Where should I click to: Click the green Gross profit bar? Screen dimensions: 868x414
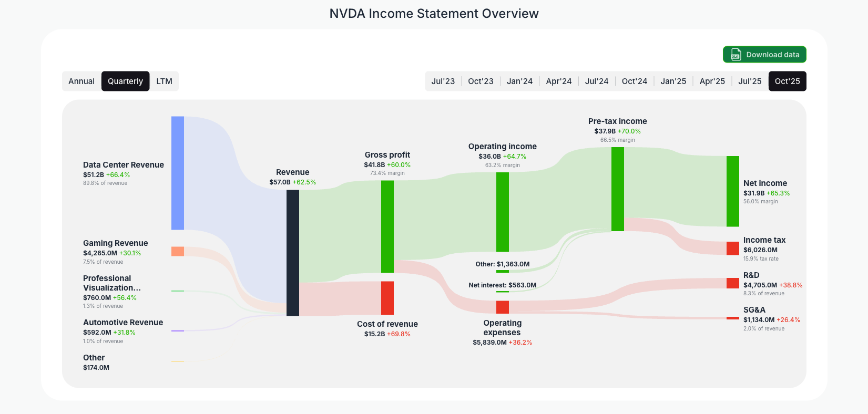click(387, 226)
